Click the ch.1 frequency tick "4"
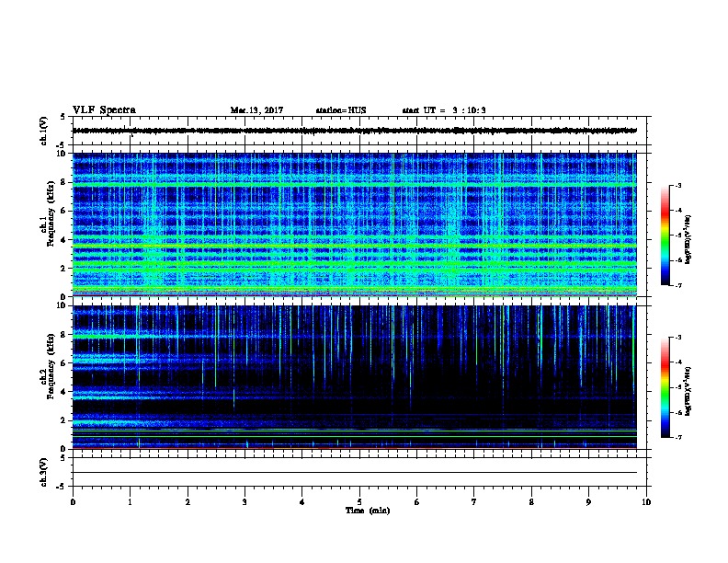The image size is (728, 563). (x=64, y=240)
